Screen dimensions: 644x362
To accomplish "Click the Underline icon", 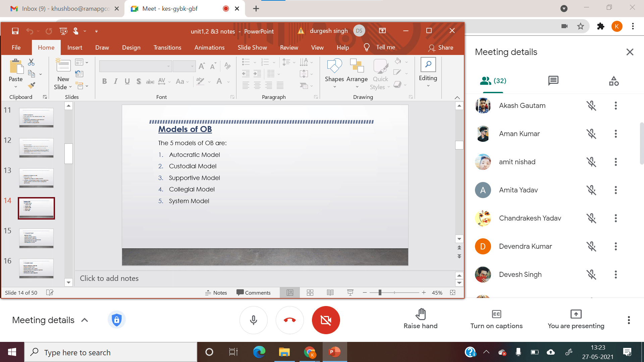I will coord(127,81).
